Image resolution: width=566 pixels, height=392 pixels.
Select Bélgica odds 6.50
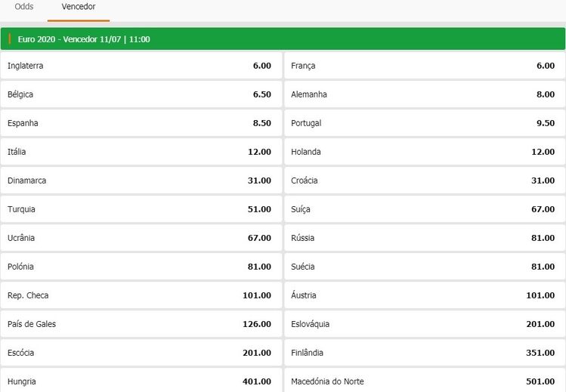tap(141, 94)
